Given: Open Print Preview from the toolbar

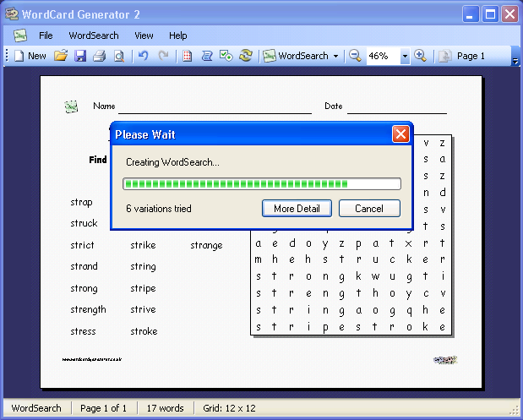Looking at the screenshot, I should pyautogui.click(x=119, y=56).
